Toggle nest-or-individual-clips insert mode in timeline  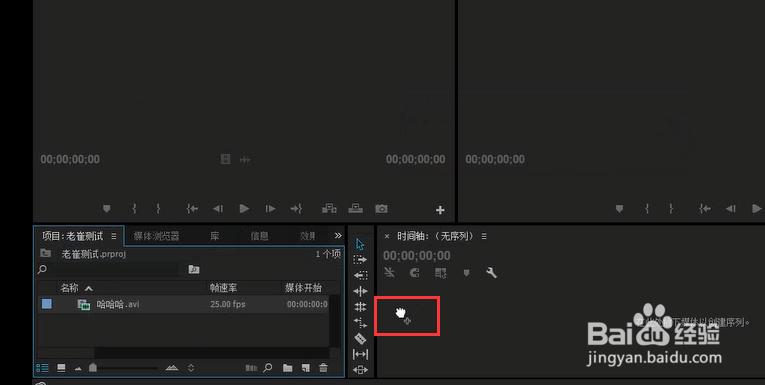389,272
